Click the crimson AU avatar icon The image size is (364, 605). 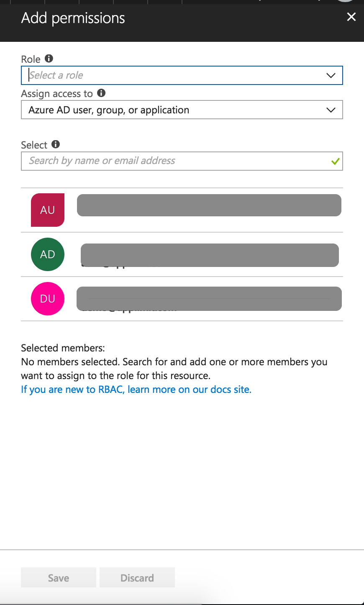click(x=48, y=210)
